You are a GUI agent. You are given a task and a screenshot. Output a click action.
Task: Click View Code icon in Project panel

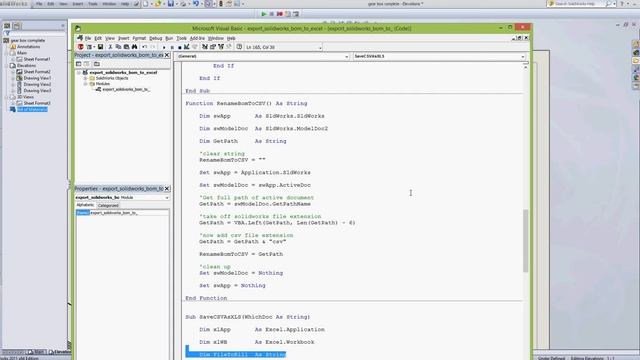coord(79,64)
